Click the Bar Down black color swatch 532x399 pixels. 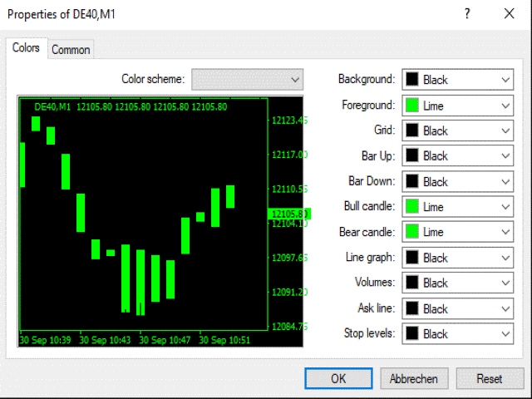pyautogui.click(x=412, y=181)
